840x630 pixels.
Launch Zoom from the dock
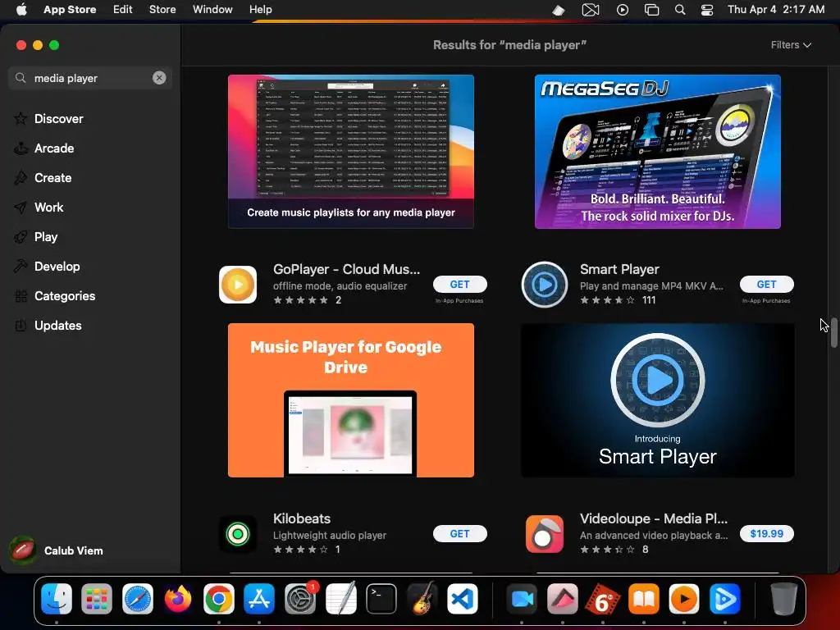[x=522, y=599]
